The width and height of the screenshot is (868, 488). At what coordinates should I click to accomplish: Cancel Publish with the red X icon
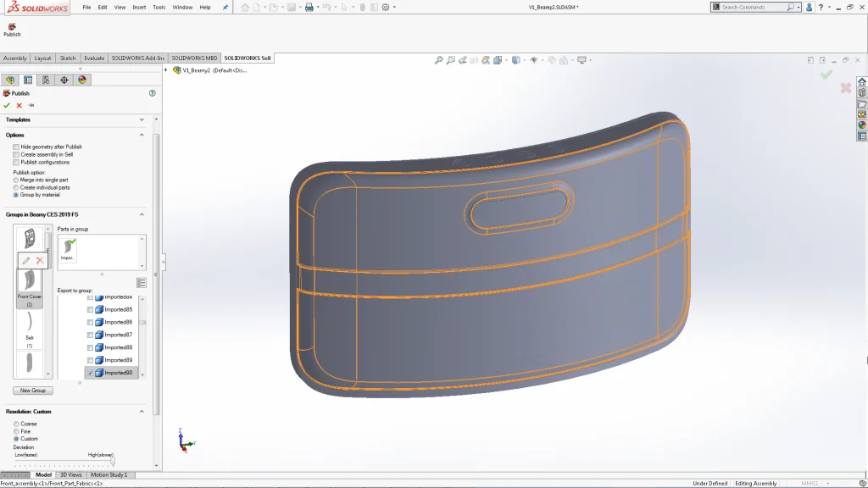pos(19,106)
